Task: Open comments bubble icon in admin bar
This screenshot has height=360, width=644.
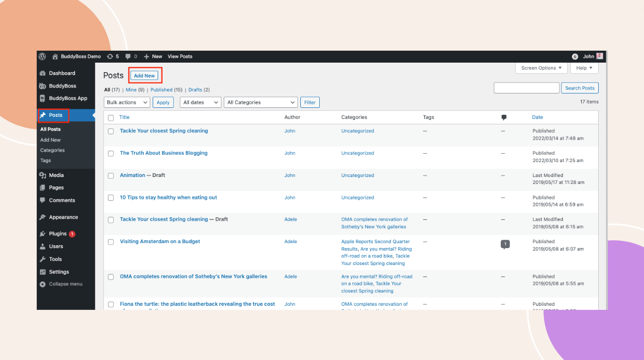Action: pyautogui.click(x=128, y=57)
